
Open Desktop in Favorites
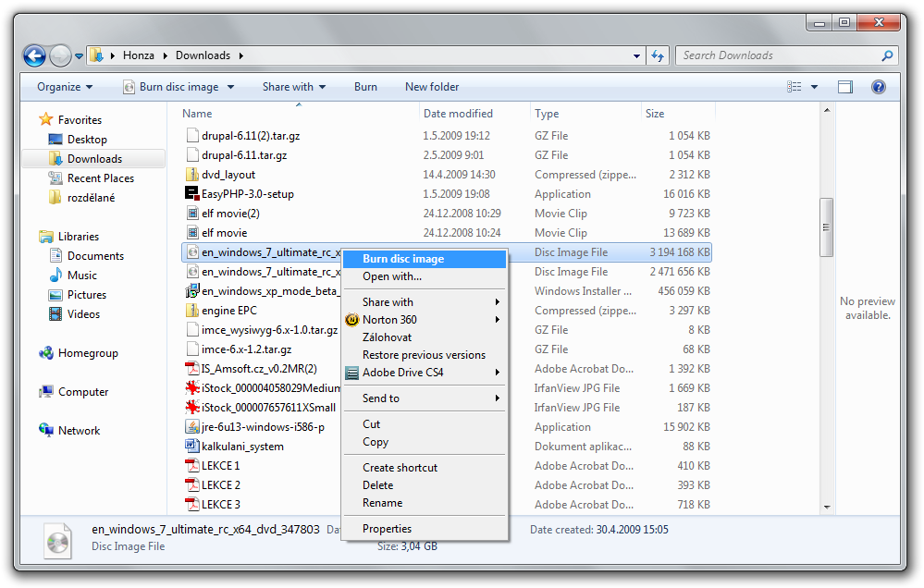coord(87,139)
